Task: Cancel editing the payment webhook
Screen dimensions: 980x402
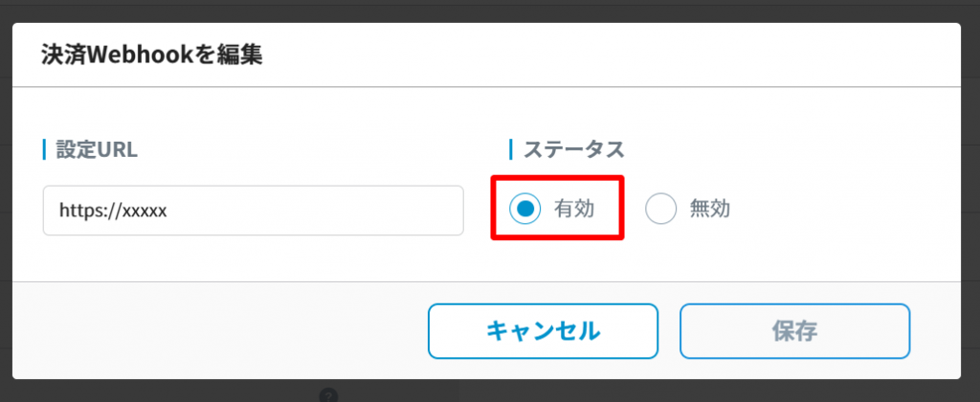Action: 543,331
